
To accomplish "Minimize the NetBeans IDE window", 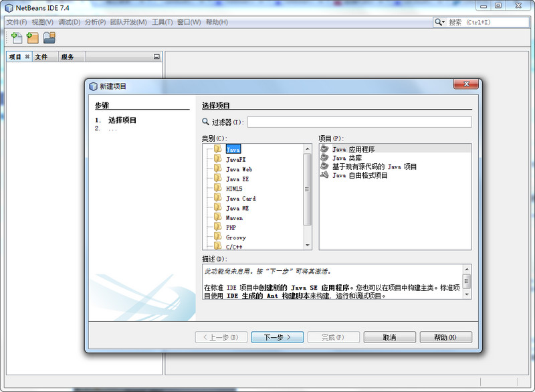I will pyautogui.click(x=484, y=5).
